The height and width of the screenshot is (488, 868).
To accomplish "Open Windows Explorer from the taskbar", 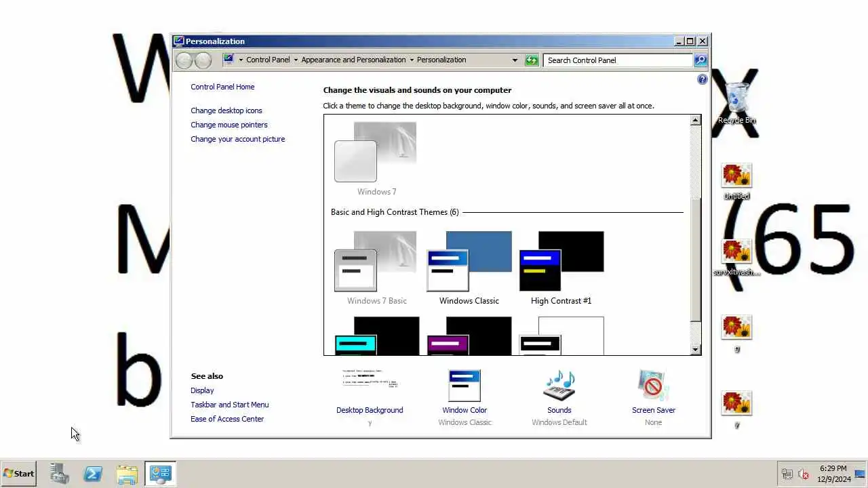I will pyautogui.click(x=127, y=474).
